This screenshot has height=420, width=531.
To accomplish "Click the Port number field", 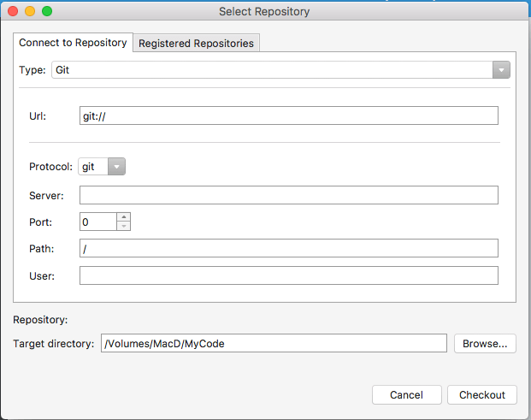I will pyautogui.click(x=97, y=222).
